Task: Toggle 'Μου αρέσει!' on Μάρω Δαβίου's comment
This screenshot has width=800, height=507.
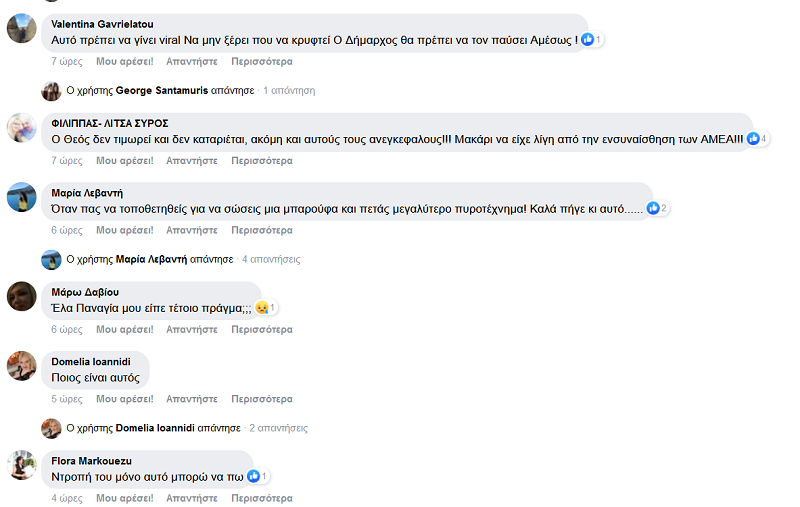Action: click(124, 329)
